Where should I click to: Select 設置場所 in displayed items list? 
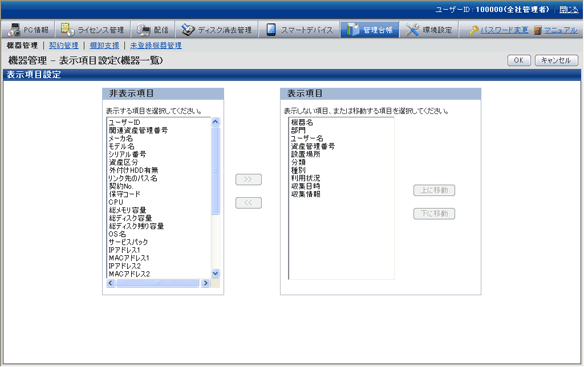coord(305,154)
